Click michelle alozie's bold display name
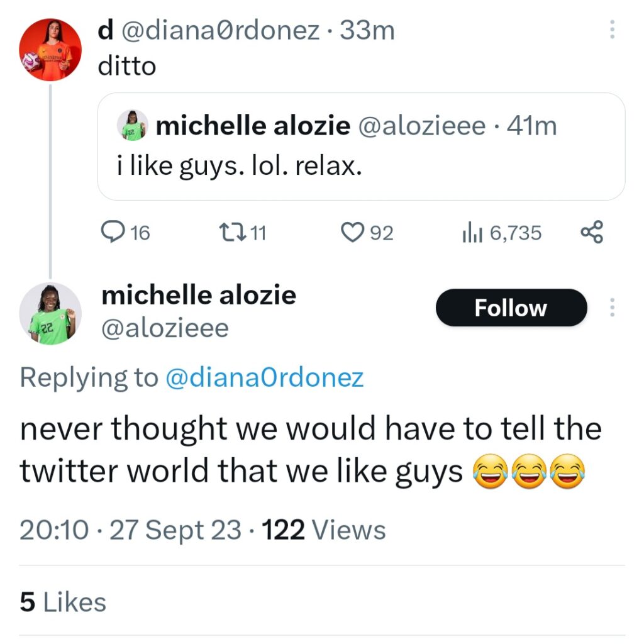The height and width of the screenshot is (644, 644). tap(199, 295)
